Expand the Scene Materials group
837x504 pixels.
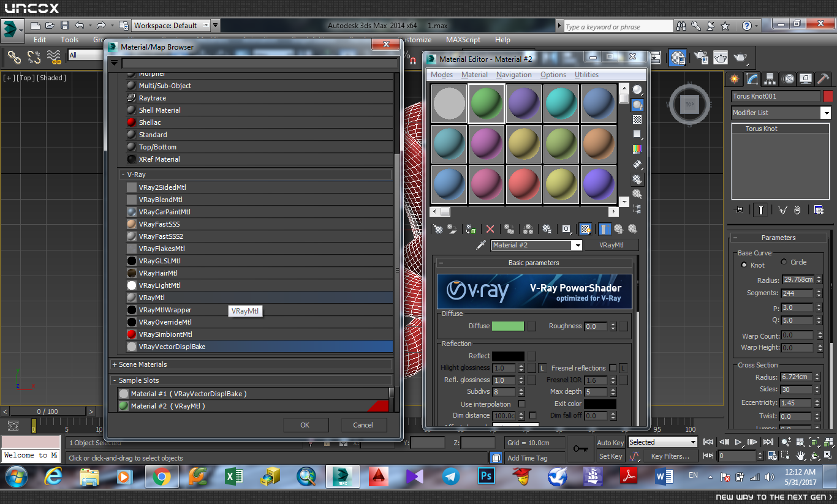click(114, 364)
